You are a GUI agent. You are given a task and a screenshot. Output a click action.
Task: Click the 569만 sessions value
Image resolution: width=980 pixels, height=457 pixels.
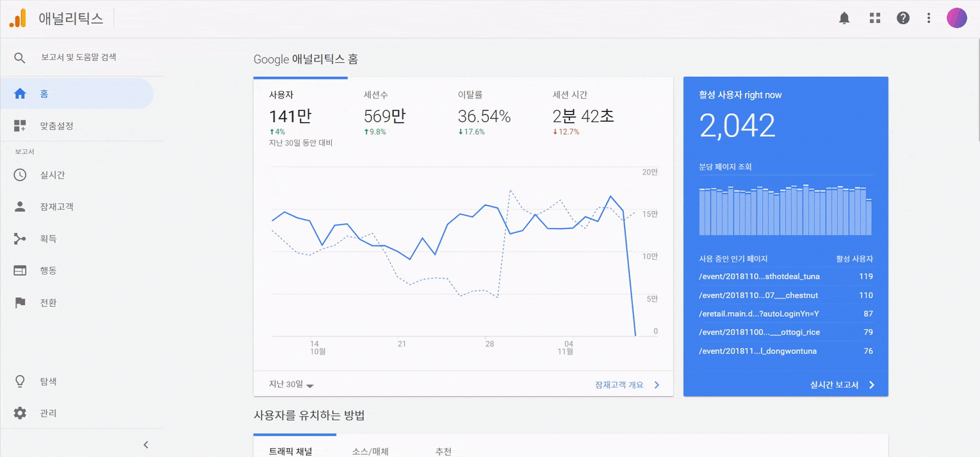pyautogui.click(x=384, y=116)
